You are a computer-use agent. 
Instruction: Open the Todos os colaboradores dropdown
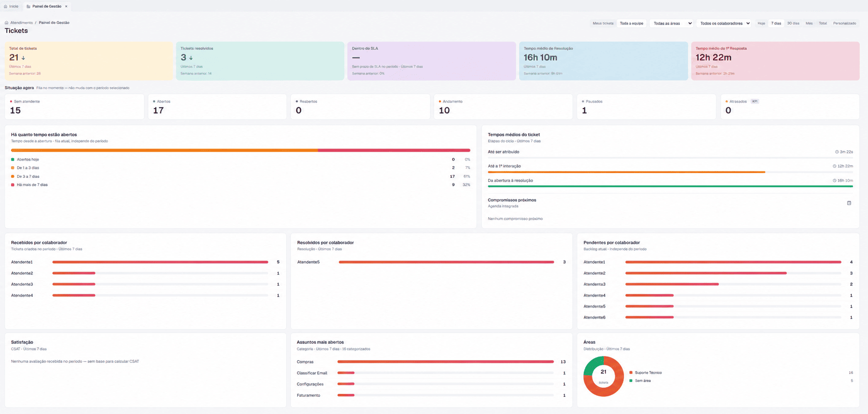724,23
